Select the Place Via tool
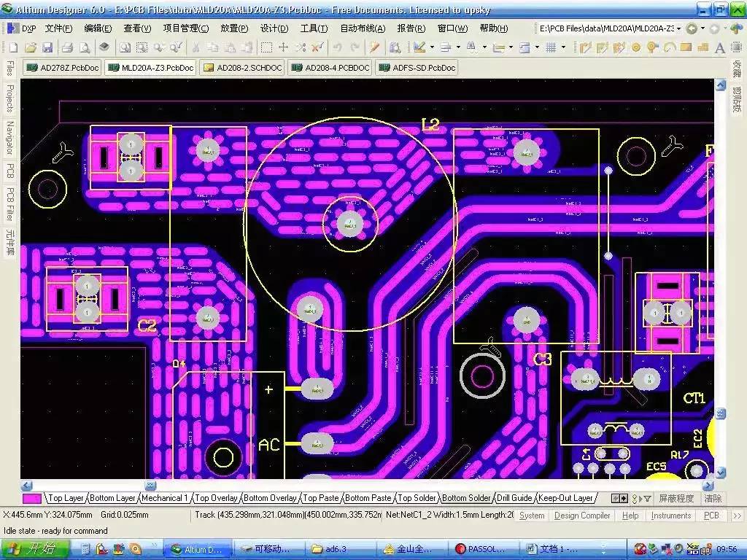The width and height of the screenshot is (747, 560). pos(652,47)
